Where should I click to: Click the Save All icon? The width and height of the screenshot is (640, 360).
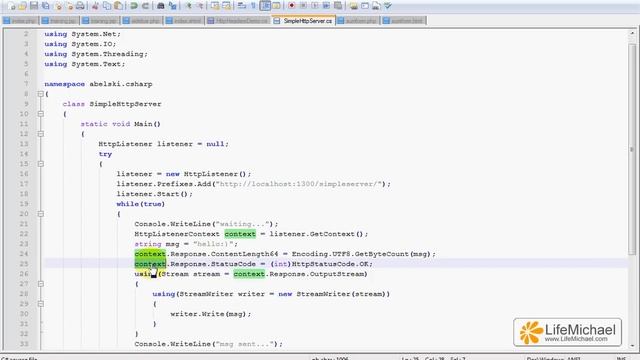click(x=46, y=6)
